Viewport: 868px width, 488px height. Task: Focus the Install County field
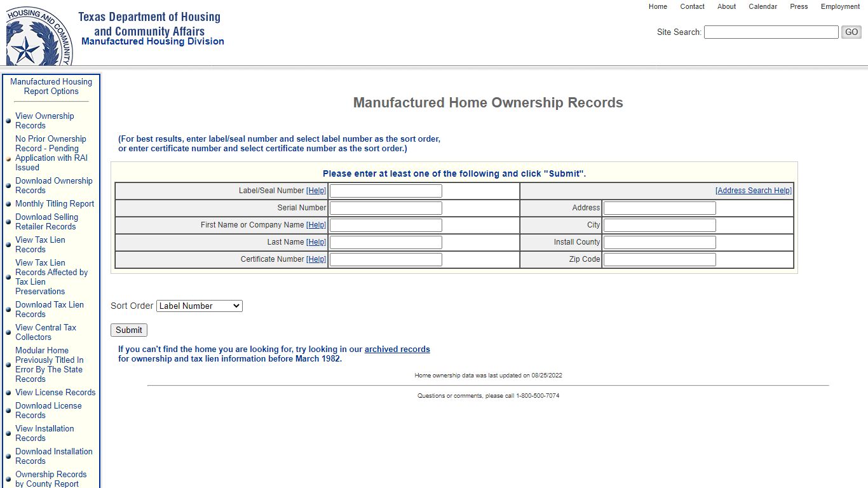pyautogui.click(x=660, y=242)
